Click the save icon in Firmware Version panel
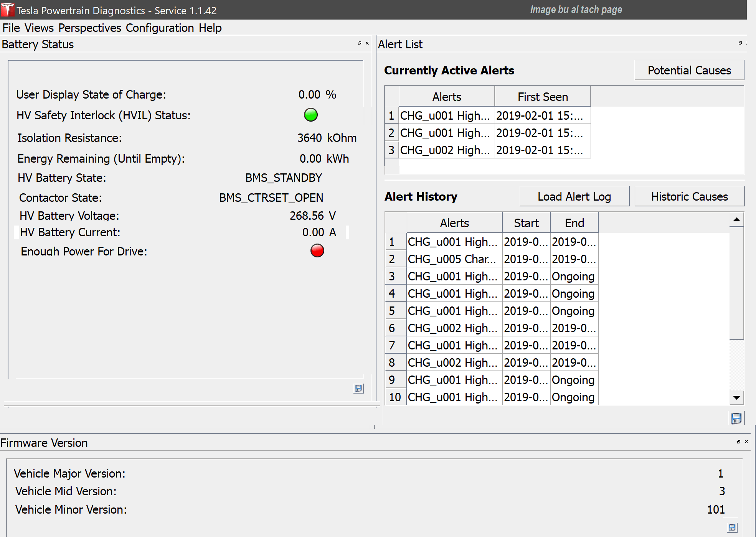756x537 pixels. tap(732, 528)
